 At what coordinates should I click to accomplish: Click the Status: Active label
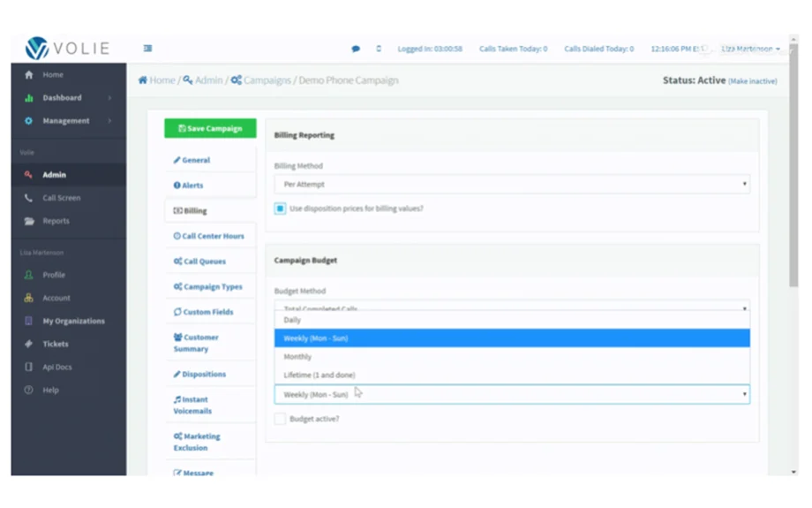694,80
